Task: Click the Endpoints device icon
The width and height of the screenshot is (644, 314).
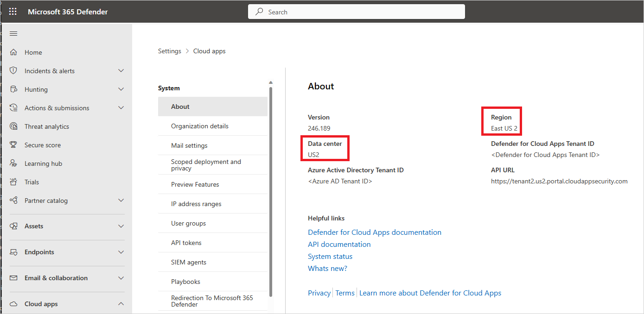Action: [13, 252]
